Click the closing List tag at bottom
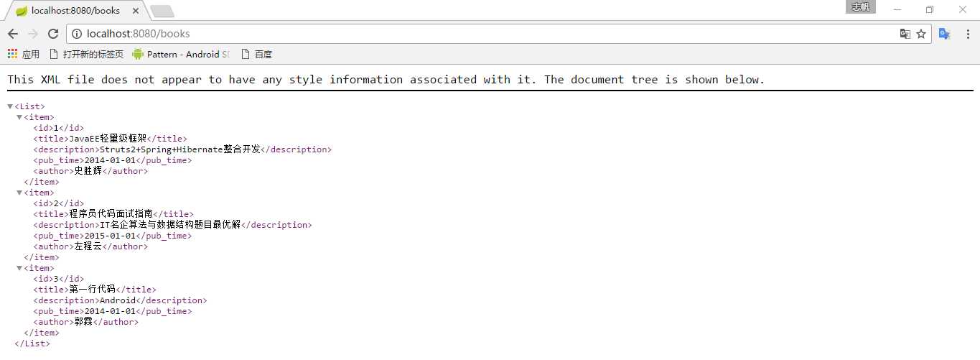The width and height of the screenshot is (980, 360). [32, 343]
